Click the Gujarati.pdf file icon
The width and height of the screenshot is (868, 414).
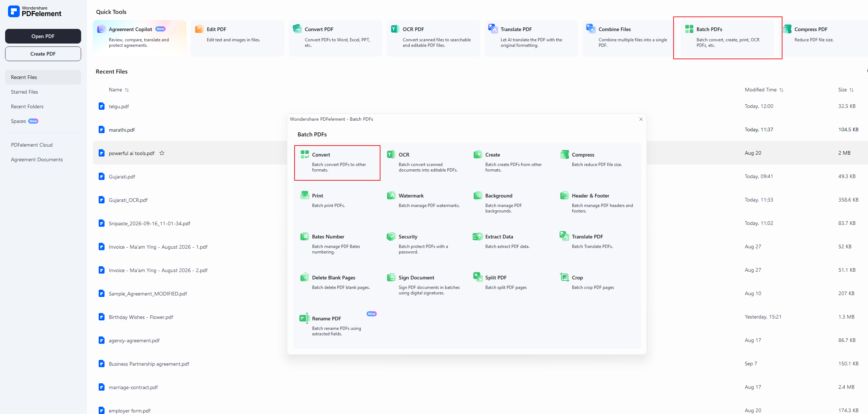pyautogui.click(x=102, y=176)
